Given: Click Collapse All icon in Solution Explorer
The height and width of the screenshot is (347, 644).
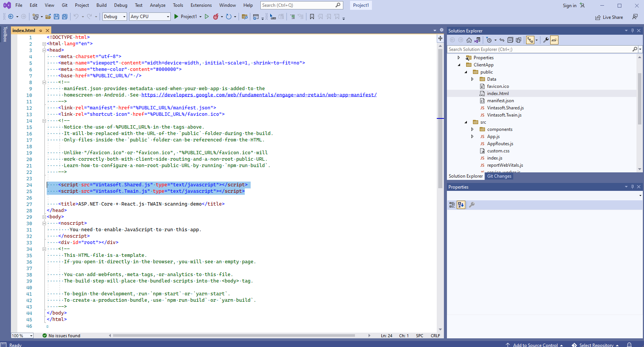Looking at the screenshot, I should pos(510,40).
